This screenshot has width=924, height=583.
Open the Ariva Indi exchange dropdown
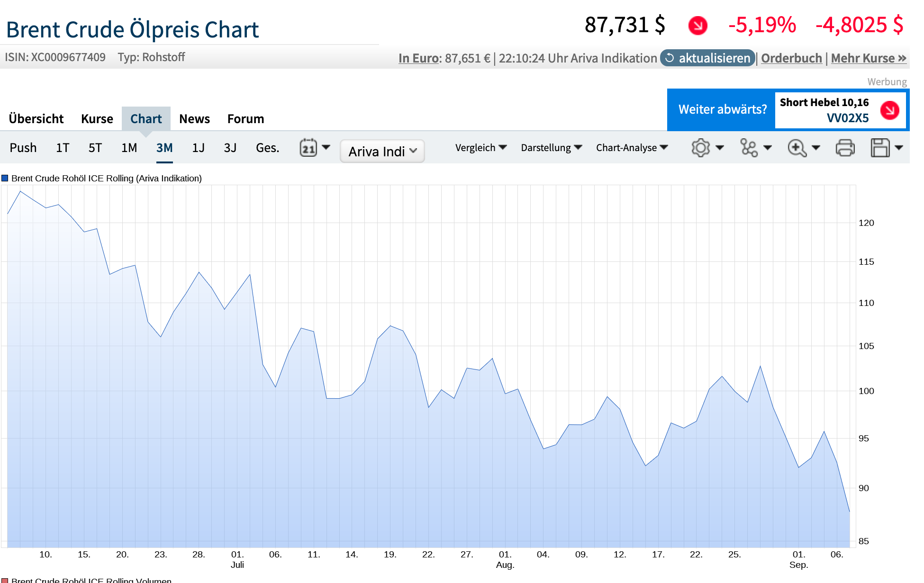pyautogui.click(x=382, y=151)
